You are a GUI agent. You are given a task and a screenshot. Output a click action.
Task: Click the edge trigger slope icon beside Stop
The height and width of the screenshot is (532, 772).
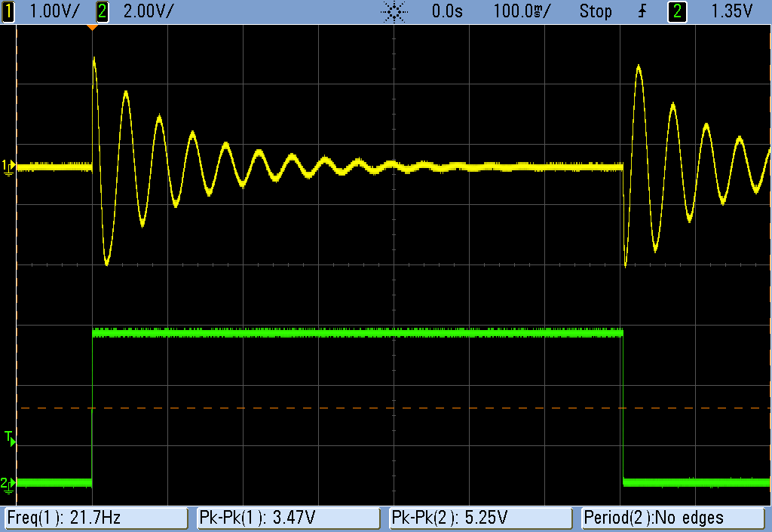(642, 11)
